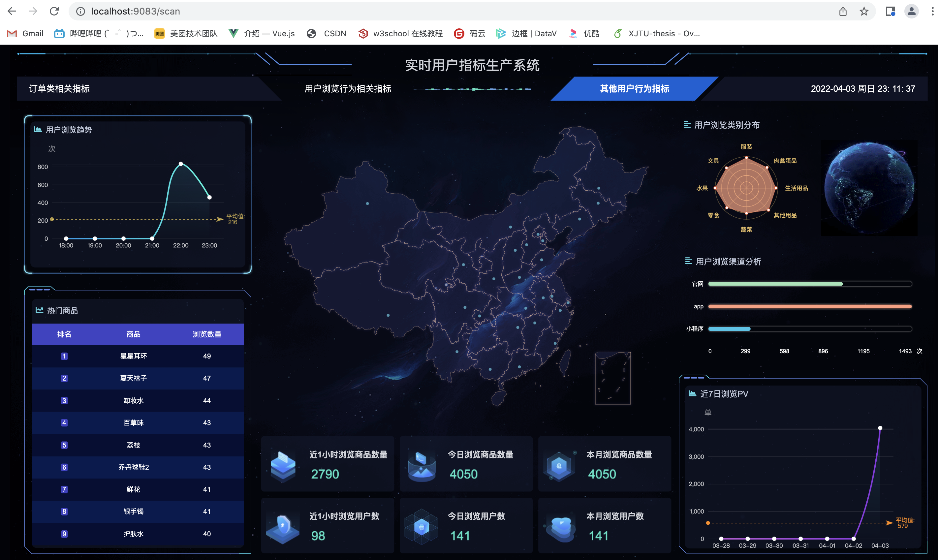This screenshot has width=938, height=560.
Task: Open the Chrome three-dot menu
Action: tap(932, 11)
